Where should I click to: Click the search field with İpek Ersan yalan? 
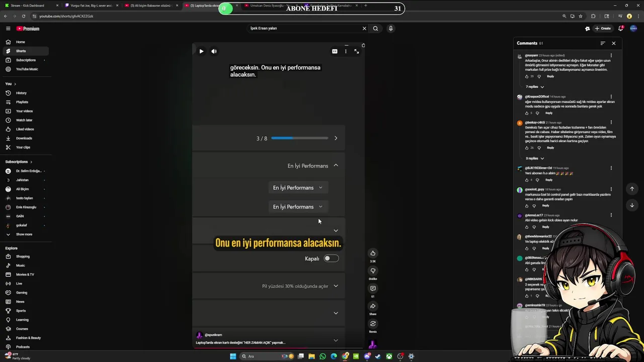click(x=304, y=29)
